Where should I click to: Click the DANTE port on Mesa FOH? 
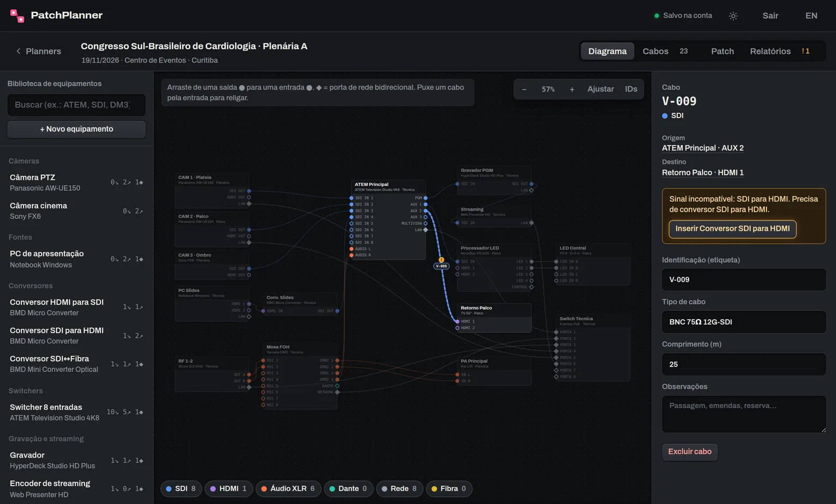[x=337, y=386]
